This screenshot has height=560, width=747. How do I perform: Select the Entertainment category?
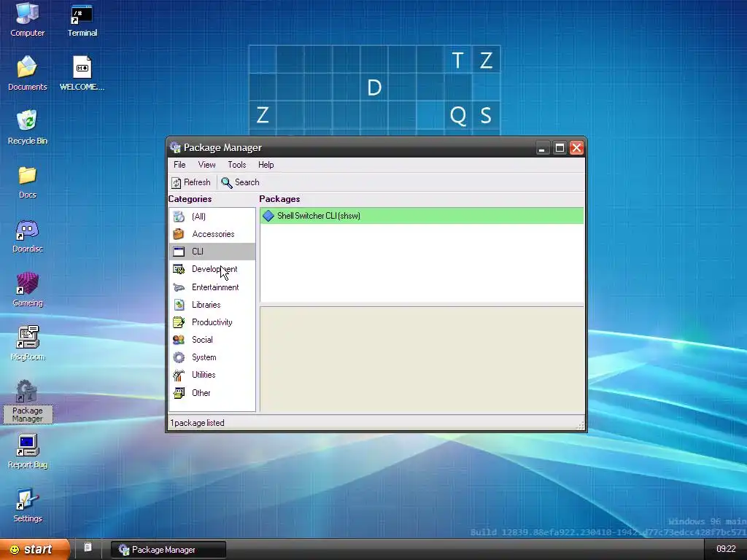click(212, 287)
